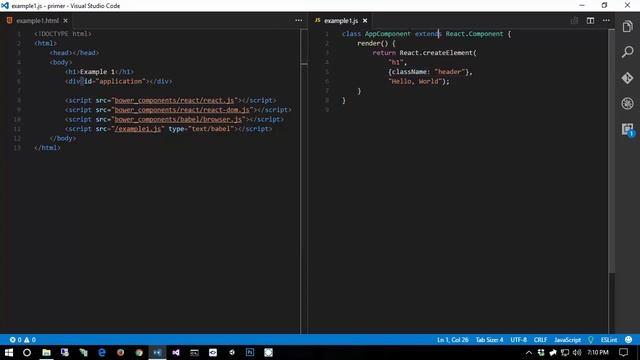Switch to the example1.js tab

341,20
